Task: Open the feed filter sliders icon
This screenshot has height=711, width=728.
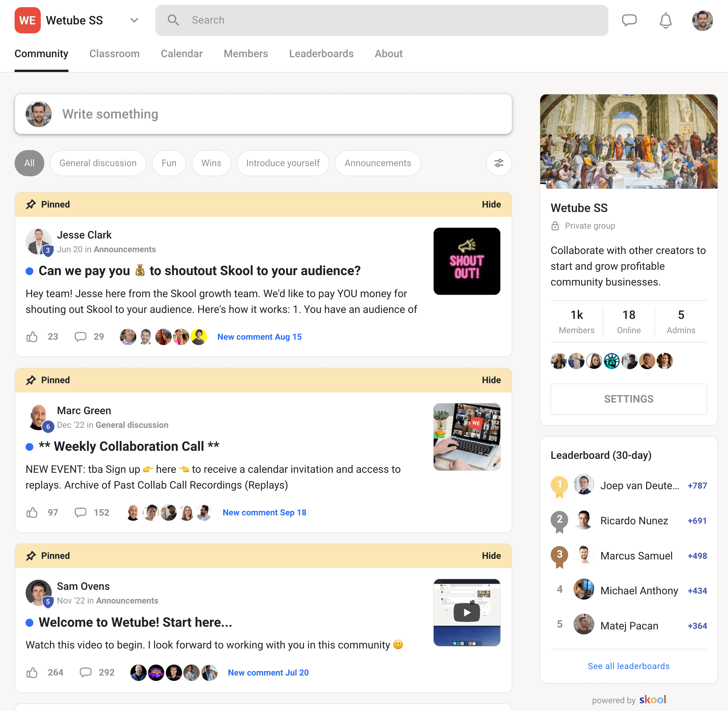Action: click(499, 163)
